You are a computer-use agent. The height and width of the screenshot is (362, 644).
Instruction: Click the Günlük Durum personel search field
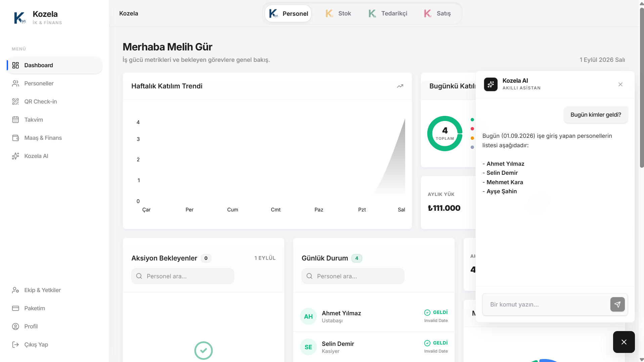pos(353,276)
